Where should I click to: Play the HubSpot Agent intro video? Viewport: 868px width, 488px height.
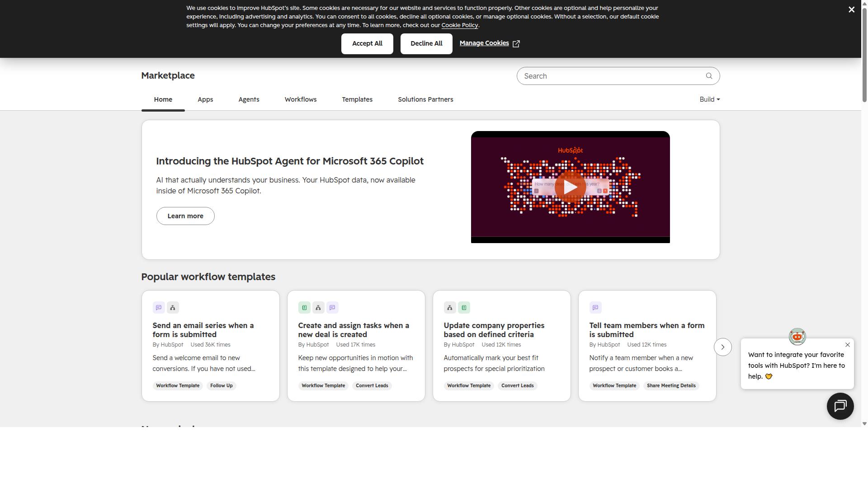[x=570, y=187]
